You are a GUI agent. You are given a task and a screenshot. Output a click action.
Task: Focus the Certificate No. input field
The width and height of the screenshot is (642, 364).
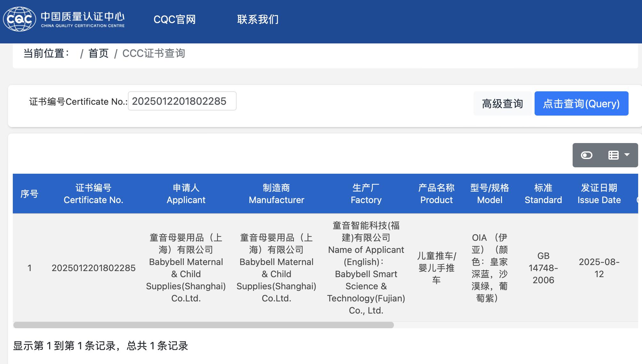coord(182,101)
